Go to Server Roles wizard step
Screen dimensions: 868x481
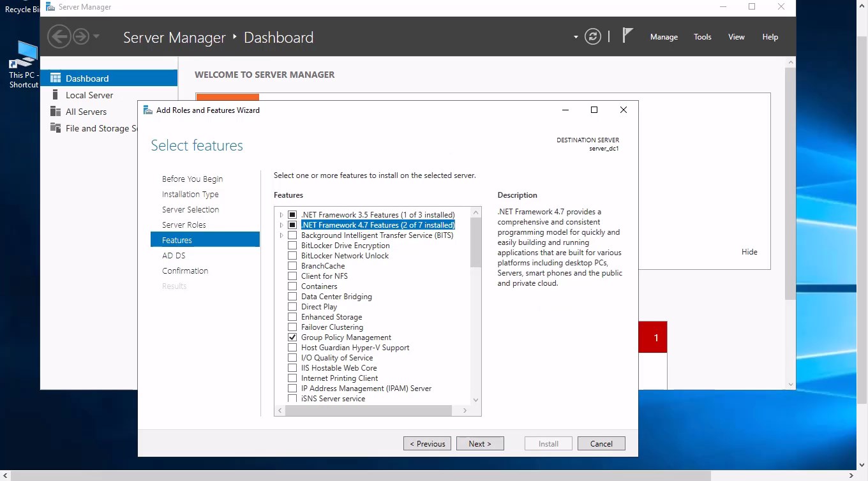click(184, 225)
